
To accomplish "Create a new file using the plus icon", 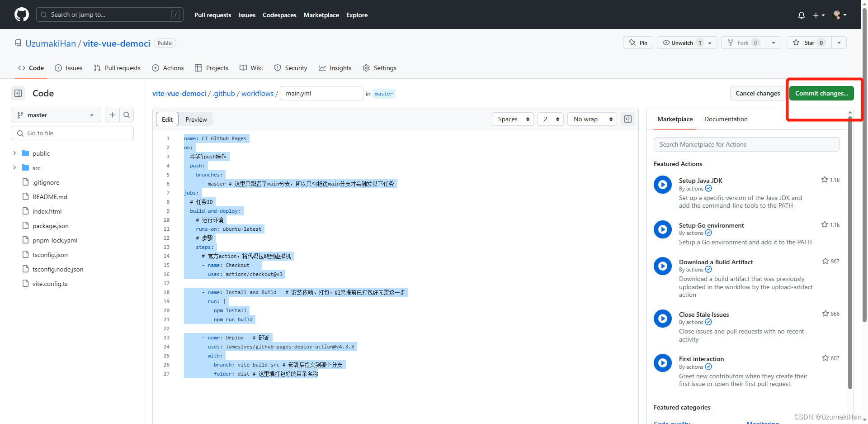I will pyautogui.click(x=112, y=115).
